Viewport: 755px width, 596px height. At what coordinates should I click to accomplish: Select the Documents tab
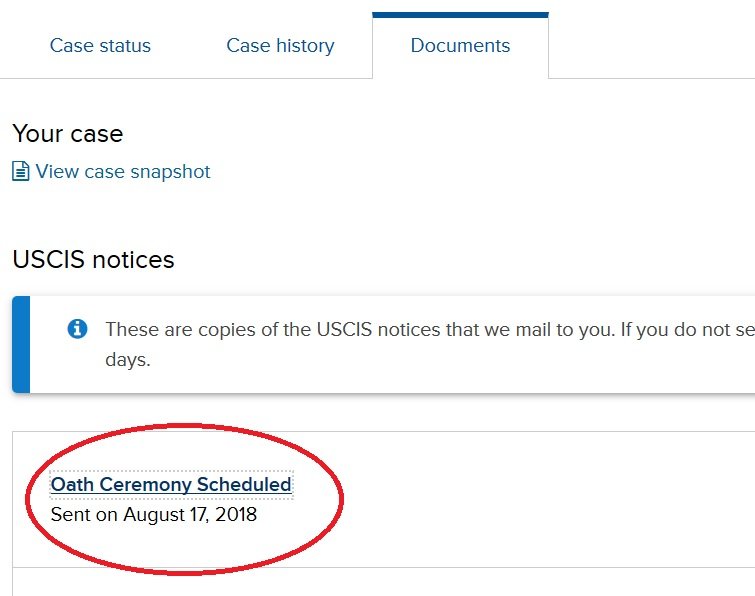(x=460, y=46)
